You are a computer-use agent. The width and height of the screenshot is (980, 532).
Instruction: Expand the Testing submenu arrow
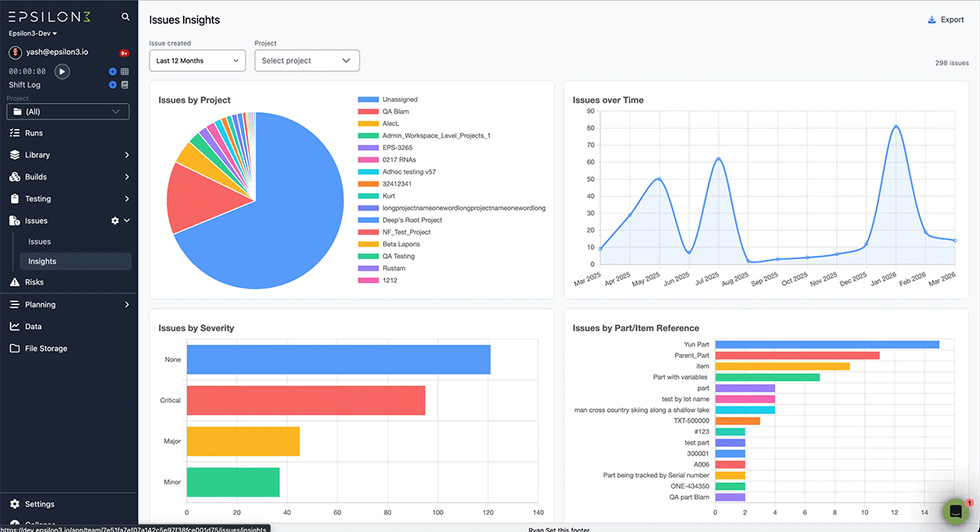tap(127, 199)
